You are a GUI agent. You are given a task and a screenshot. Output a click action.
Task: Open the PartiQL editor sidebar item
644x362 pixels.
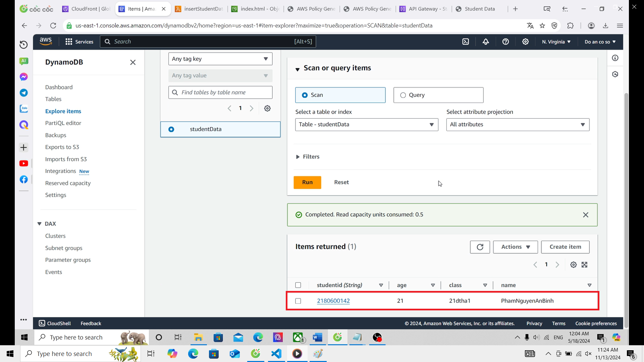point(63,123)
